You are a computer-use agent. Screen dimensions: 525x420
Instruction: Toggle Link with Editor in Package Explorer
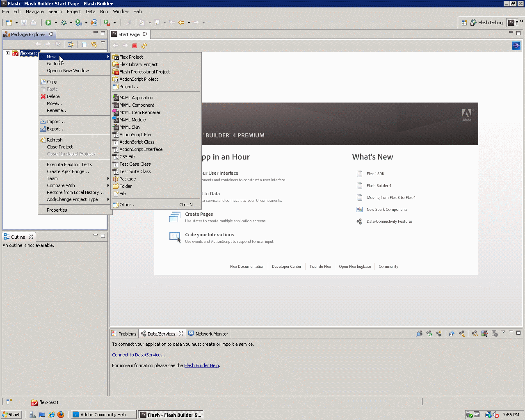tap(94, 44)
